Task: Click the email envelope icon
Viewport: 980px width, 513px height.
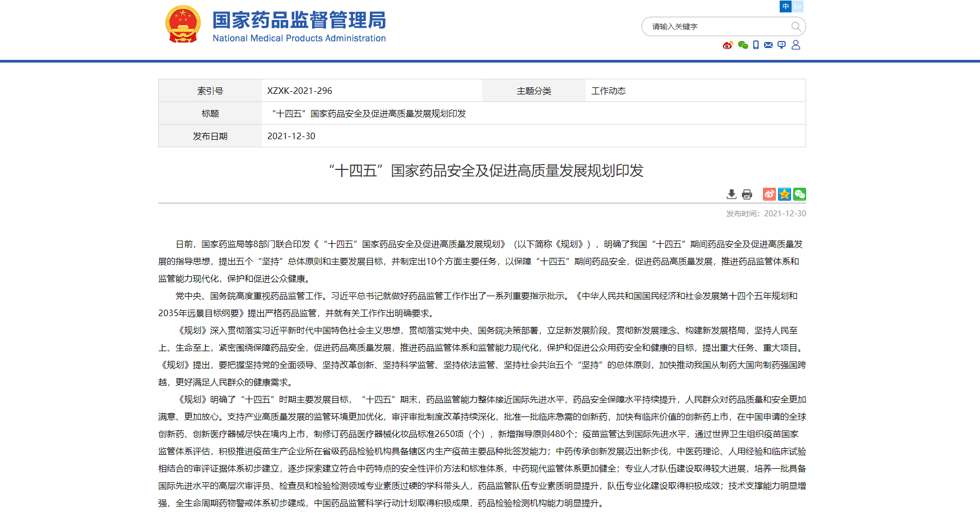Action: [768, 45]
